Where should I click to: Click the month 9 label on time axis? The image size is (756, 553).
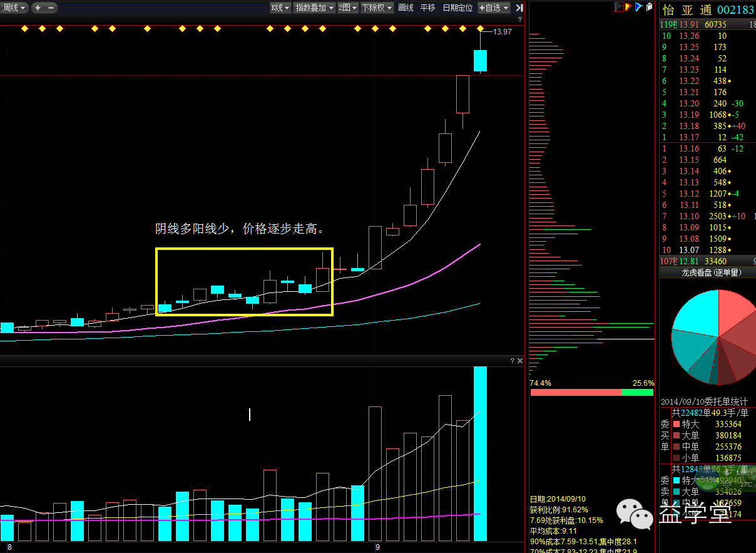click(377, 547)
